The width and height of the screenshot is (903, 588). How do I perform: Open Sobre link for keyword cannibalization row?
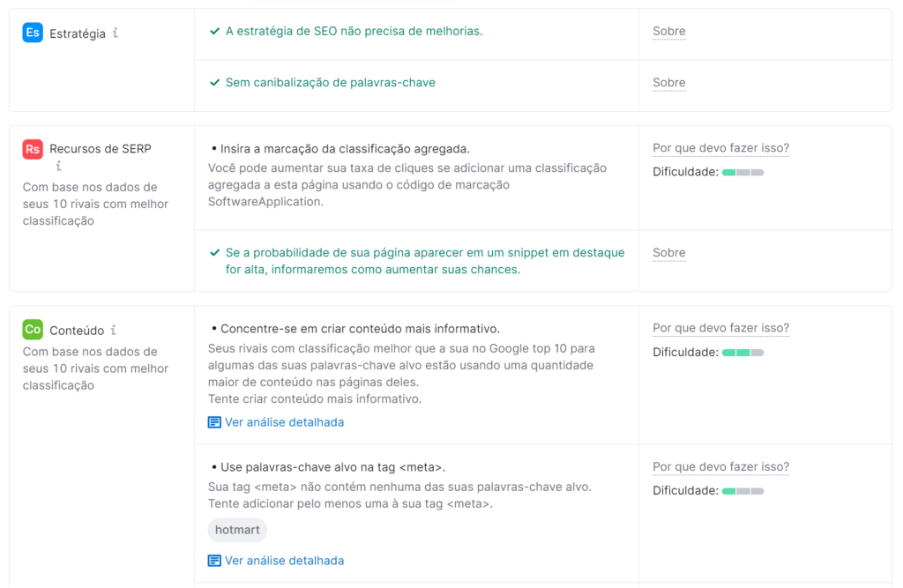point(668,83)
